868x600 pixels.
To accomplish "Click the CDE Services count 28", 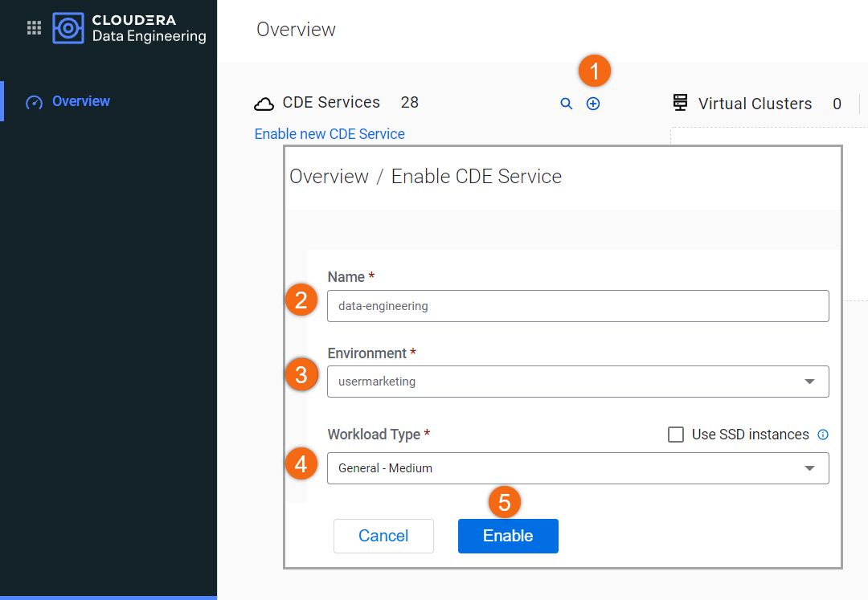I will [410, 102].
